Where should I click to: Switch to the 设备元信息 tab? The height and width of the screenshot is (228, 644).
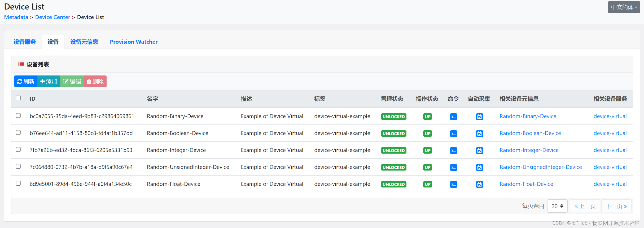click(84, 42)
